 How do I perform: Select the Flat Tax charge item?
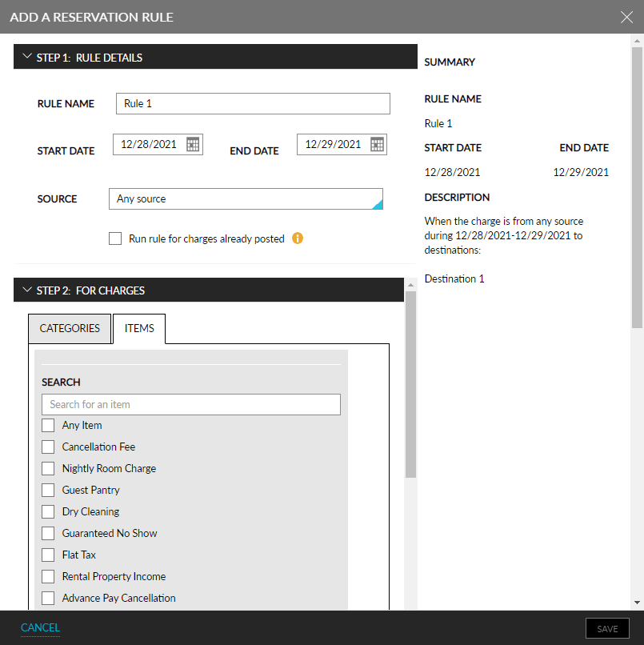pos(47,555)
